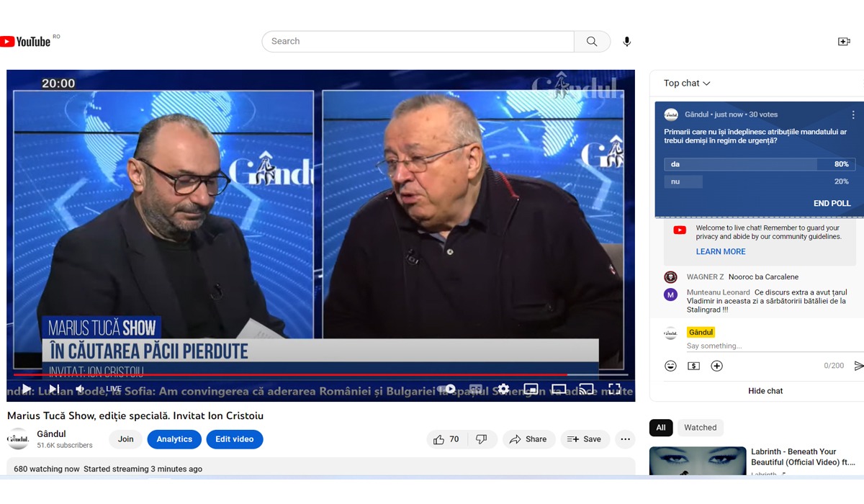Toggle subtitles/closed captions in the player
This screenshot has height=504, width=864.
476,389
